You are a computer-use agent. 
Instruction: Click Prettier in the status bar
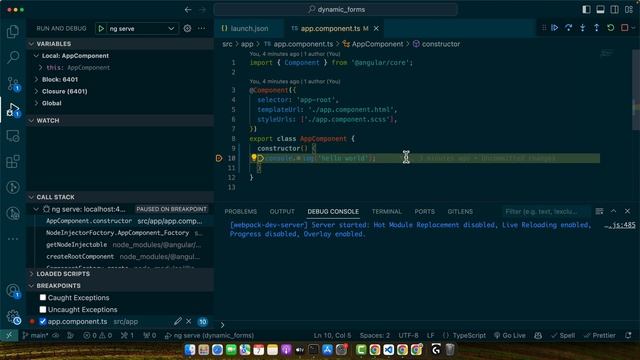point(600,336)
